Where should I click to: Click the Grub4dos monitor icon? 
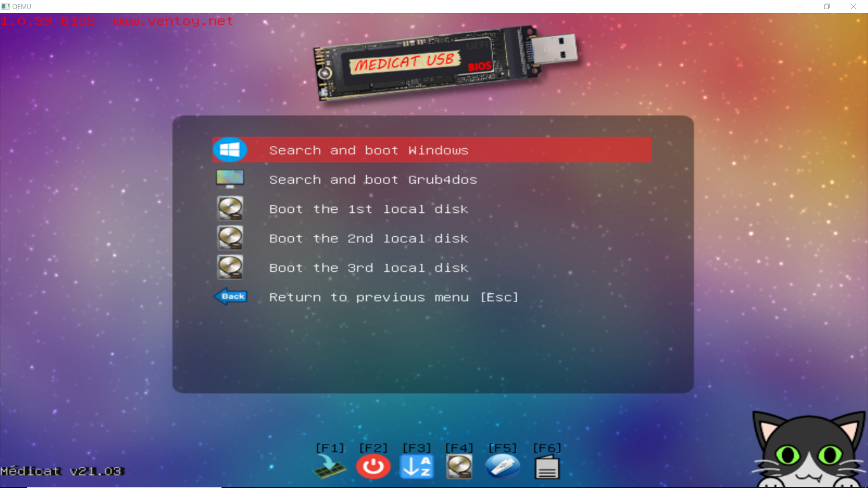tap(230, 179)
